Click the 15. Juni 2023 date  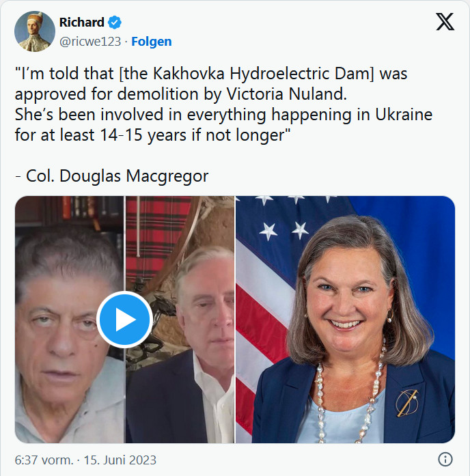120,460
